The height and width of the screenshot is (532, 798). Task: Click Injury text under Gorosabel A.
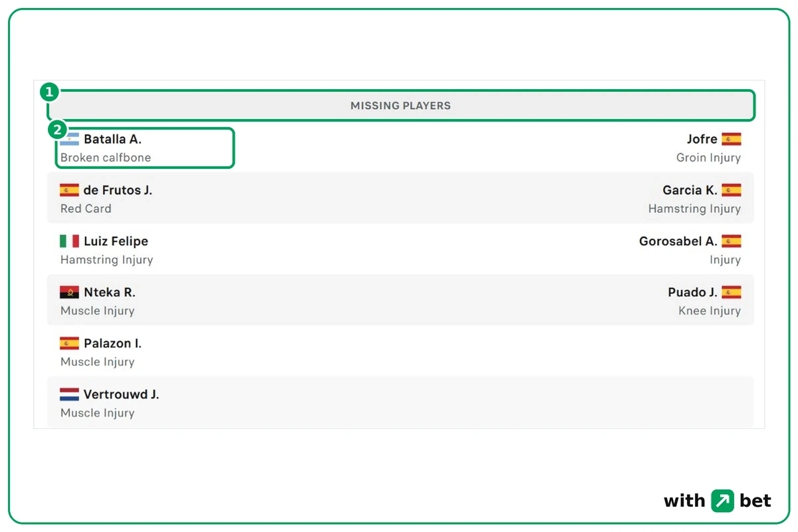coord(725,260)
